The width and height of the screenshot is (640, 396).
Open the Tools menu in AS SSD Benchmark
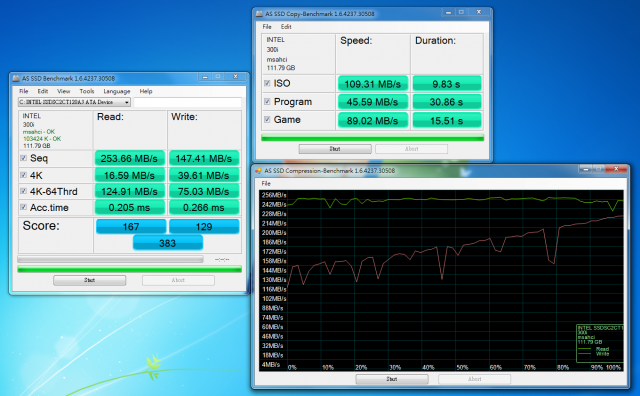87,91
